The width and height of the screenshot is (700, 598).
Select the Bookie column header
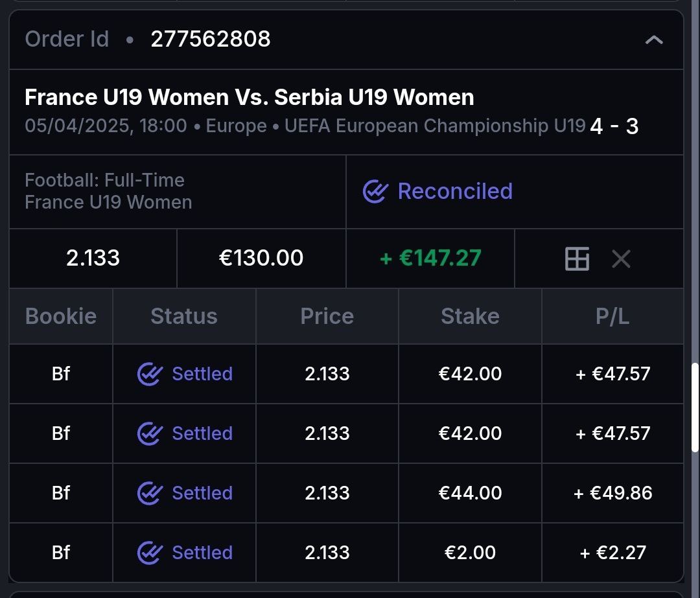tap(61, 316)
